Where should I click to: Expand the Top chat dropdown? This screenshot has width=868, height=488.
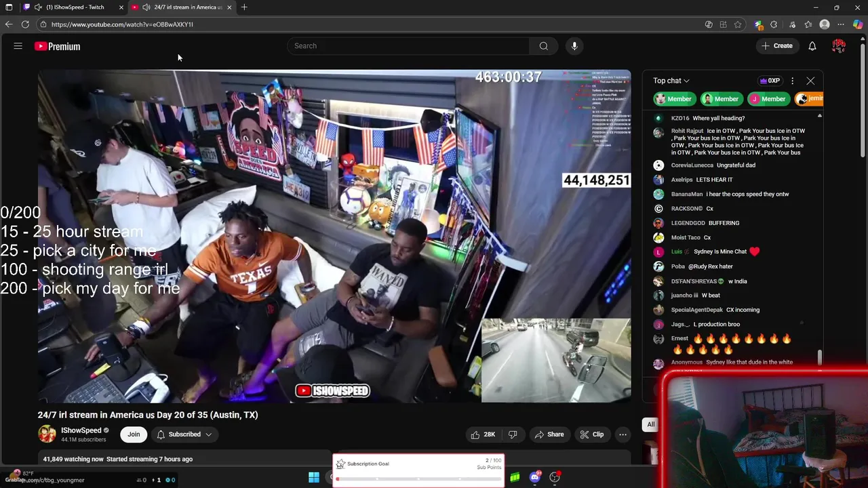tap(671, 81)
